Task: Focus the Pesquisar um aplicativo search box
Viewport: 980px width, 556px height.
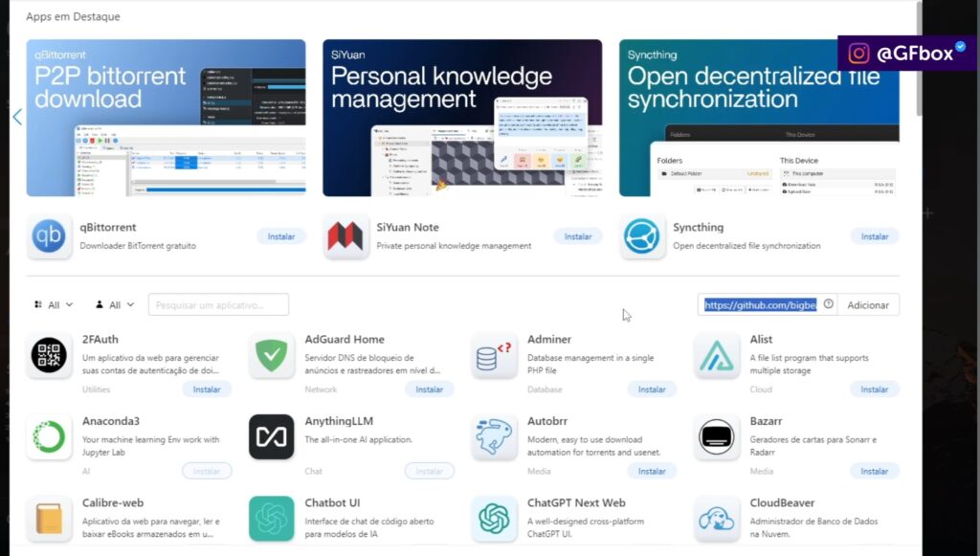Action: click(218, 305)
